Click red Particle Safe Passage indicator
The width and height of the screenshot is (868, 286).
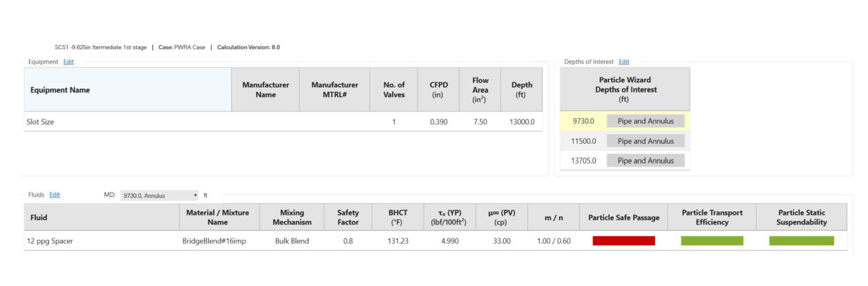point(623,241)
